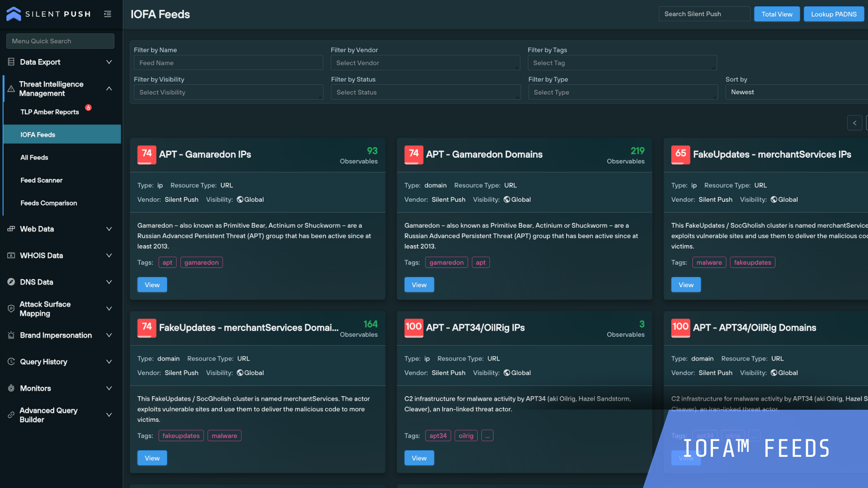Expand the WHOIS Data chevron
The image size is (868, 488).
pos(109,255)
